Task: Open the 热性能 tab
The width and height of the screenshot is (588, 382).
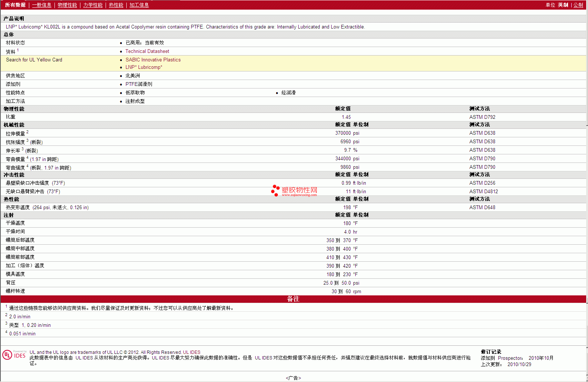Action: click(116, 5)
